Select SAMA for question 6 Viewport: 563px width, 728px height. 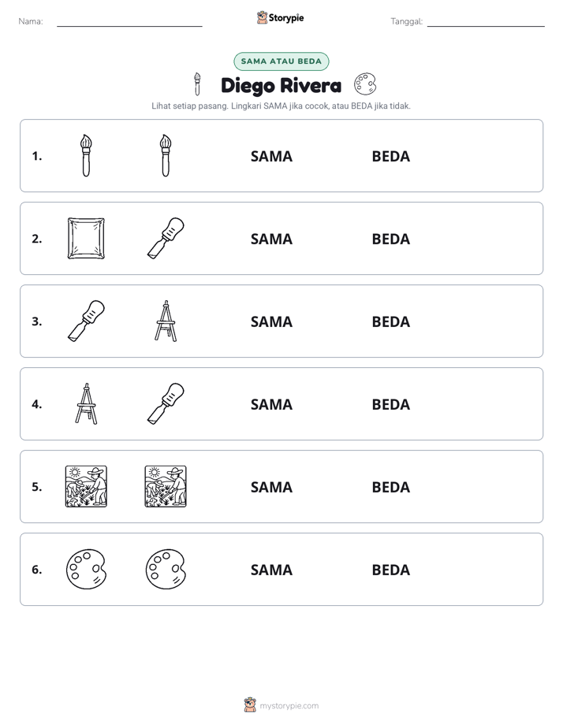[271, 570]
